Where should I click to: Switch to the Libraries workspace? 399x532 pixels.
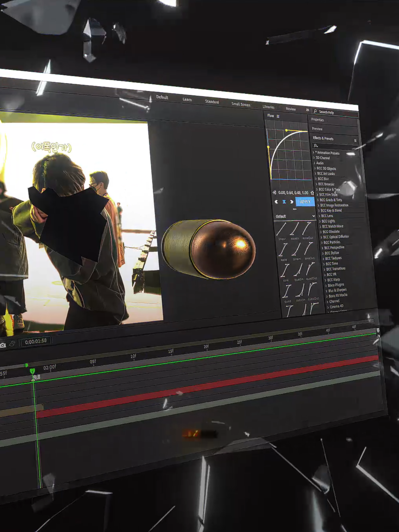[x=268, y=107]
